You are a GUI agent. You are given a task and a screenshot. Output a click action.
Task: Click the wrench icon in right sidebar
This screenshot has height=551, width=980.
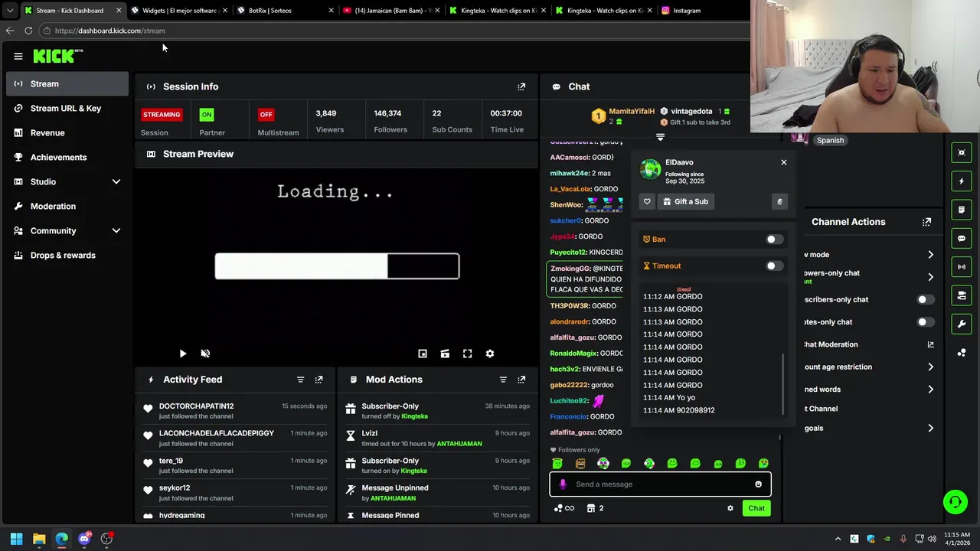[x=962, y=324]
